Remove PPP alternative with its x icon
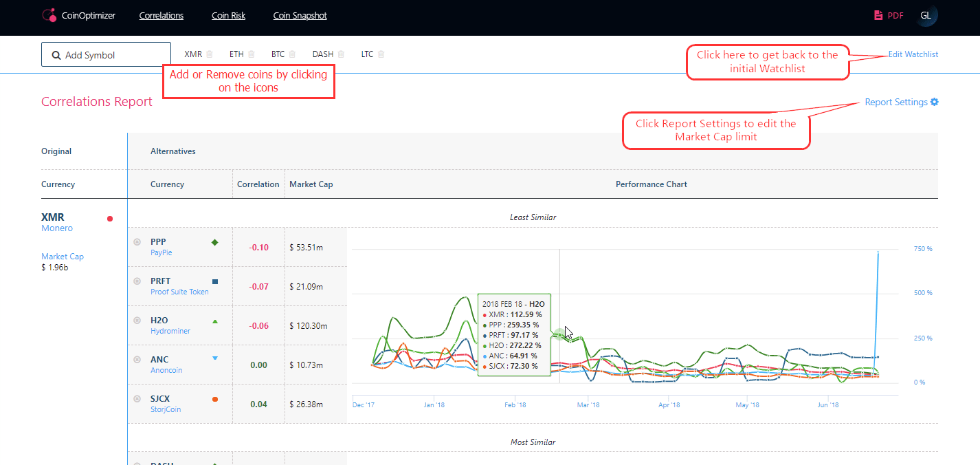The image size is (980, 465). coord(137,242)
